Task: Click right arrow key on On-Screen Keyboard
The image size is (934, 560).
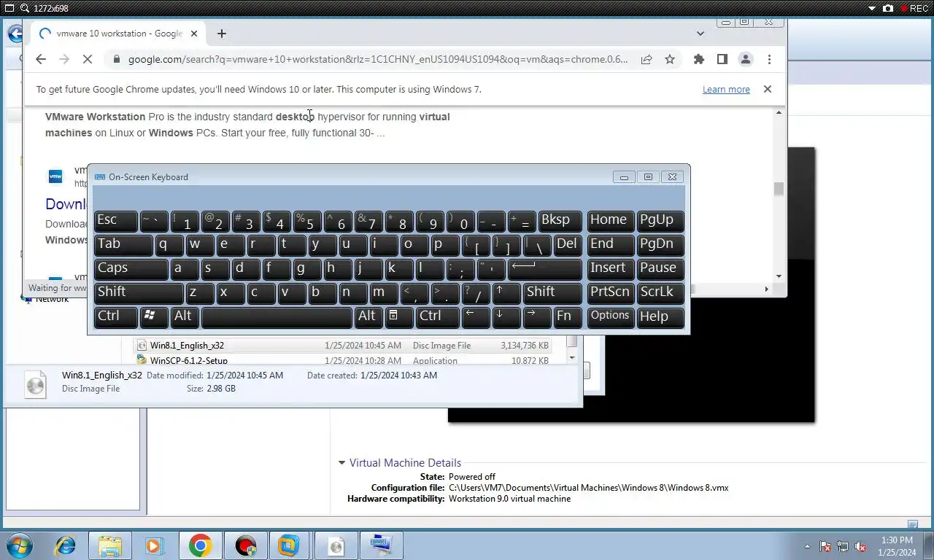Action: click(537, 317)
